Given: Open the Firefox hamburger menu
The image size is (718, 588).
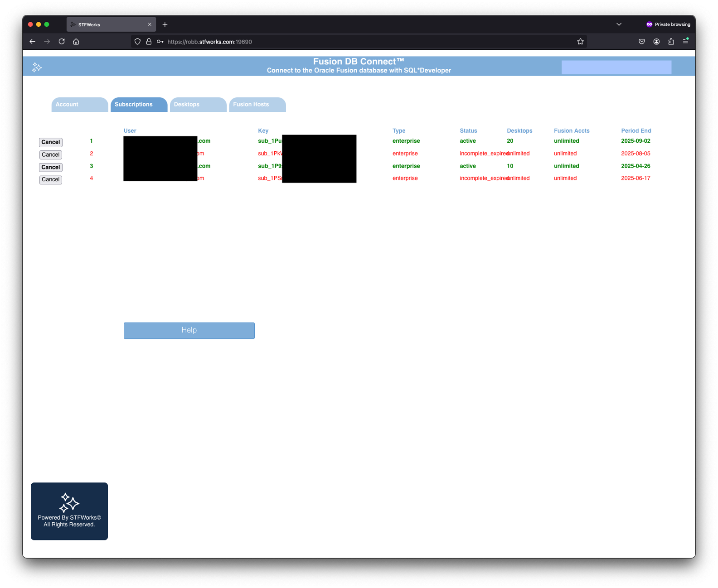Looking at the screenshot, I should click(685, 42).
